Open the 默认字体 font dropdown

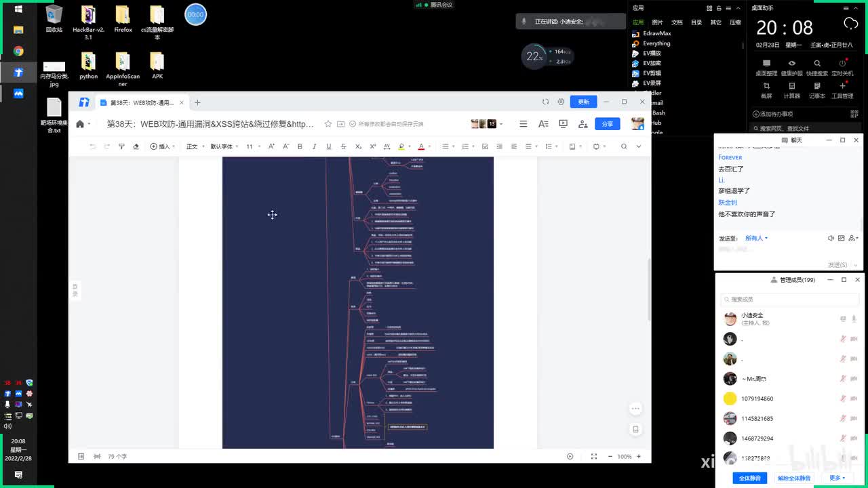click(224, 146)
